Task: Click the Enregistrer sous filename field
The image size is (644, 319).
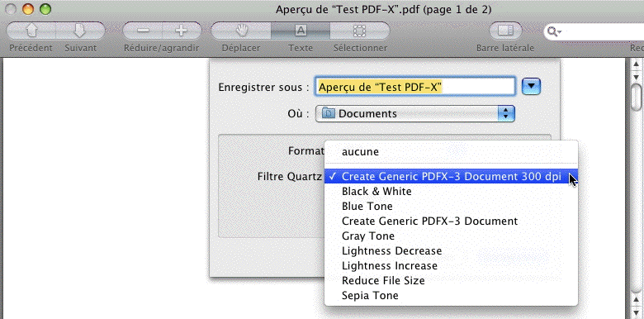Action: point(414,87)
